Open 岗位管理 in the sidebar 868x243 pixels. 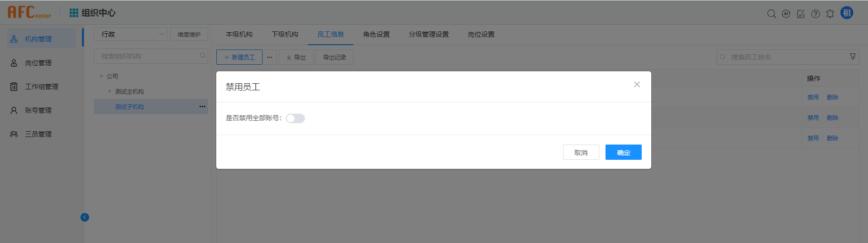click(x=38, y=63)
